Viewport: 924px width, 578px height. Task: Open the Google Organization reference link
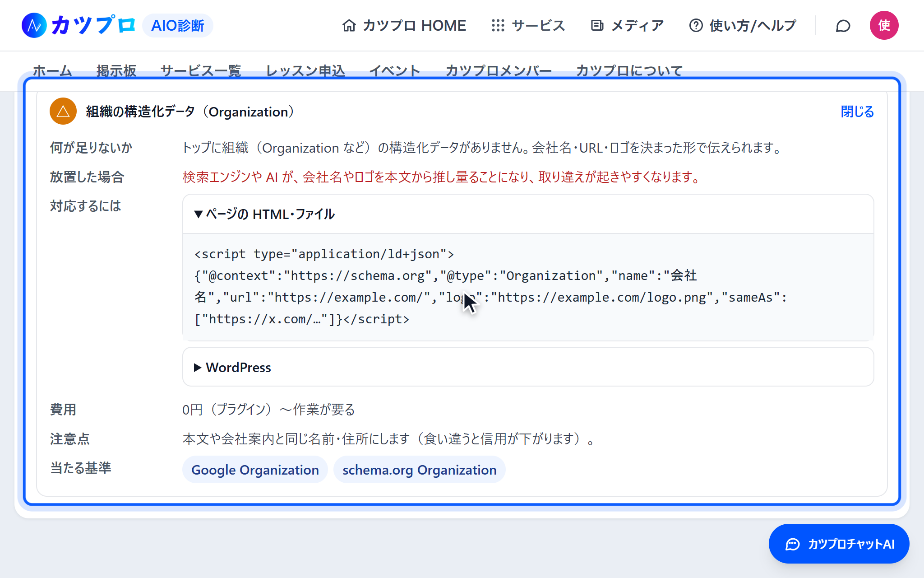tap(255, 470)
